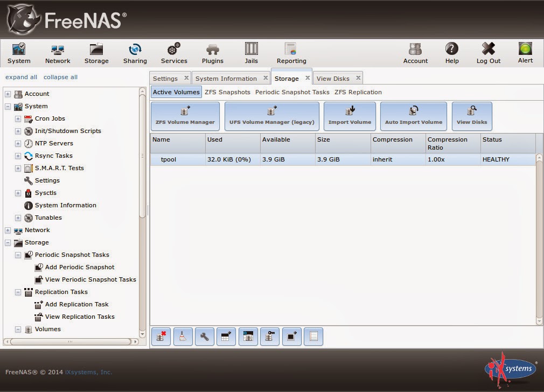Open the Network toolbar icon
544x392 pixels.
pyautogui.click(x=58, y=53)
